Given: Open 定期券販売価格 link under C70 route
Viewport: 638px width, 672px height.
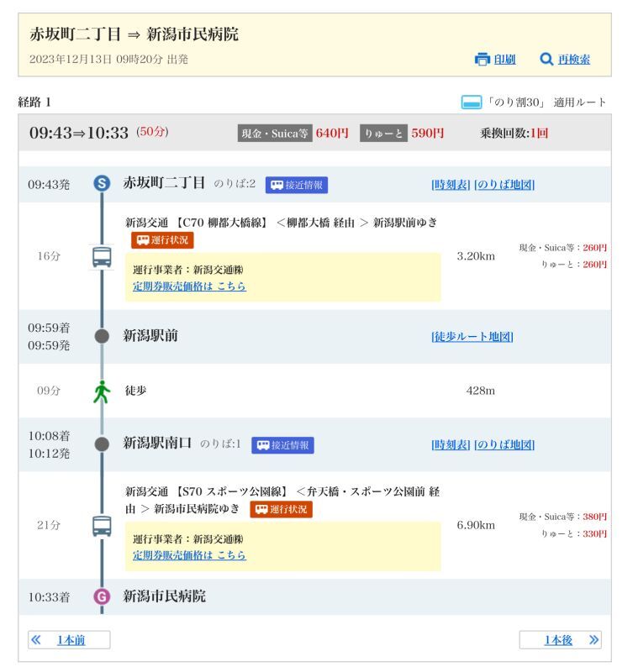Looking at the screenshot, I should (189, 286).
